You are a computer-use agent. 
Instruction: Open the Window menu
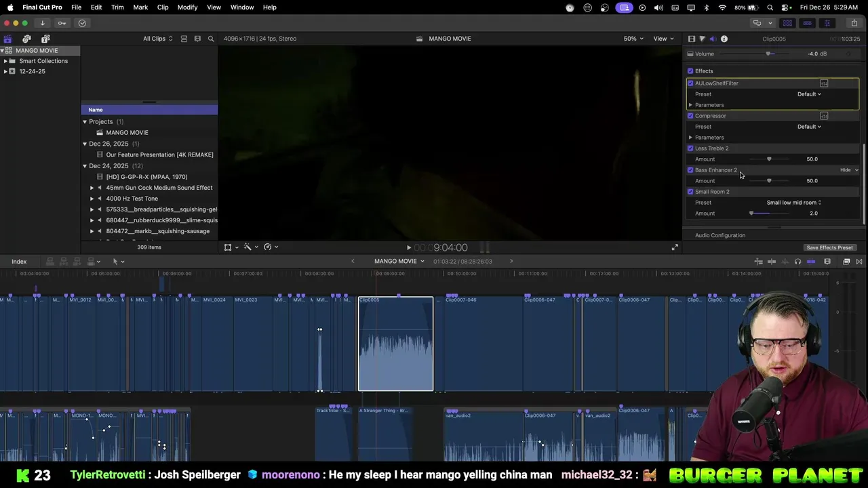click(242, 7)
